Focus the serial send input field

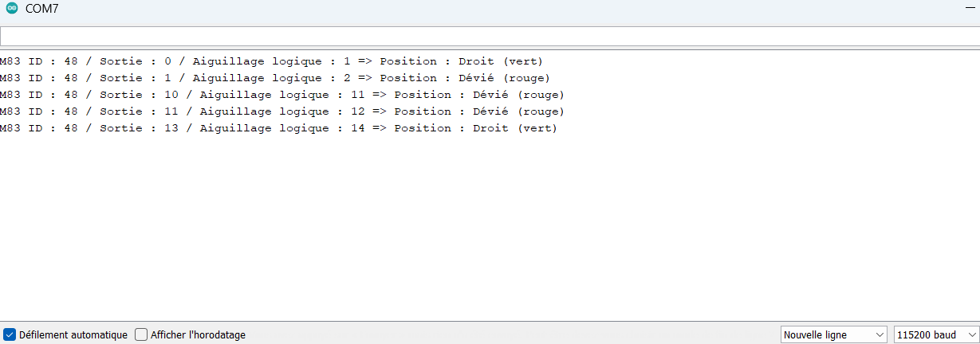(490, 37)
